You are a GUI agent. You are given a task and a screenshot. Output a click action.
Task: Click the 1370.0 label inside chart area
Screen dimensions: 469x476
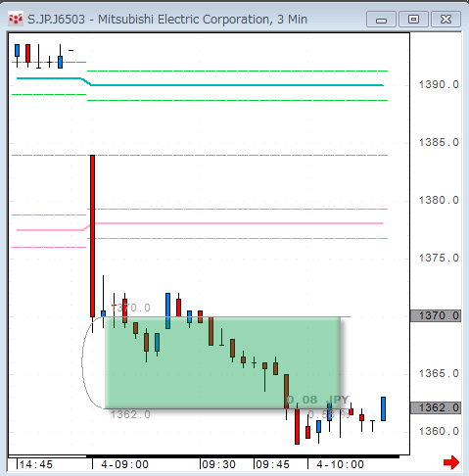130,308
